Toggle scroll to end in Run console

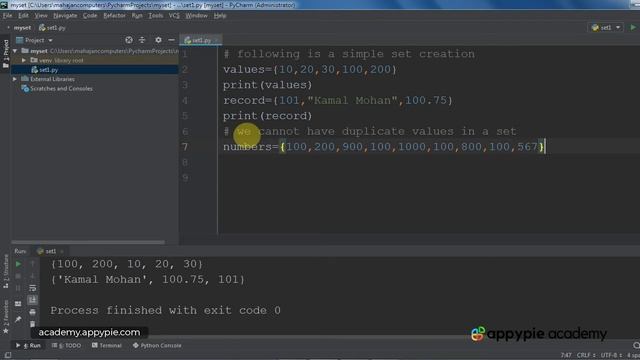click(x=33, y=300)
